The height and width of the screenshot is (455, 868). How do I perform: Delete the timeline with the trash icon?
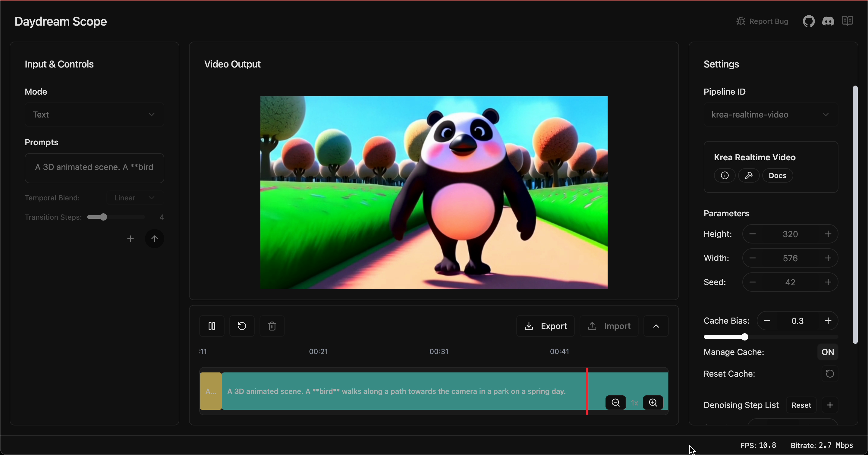[272, 326]
